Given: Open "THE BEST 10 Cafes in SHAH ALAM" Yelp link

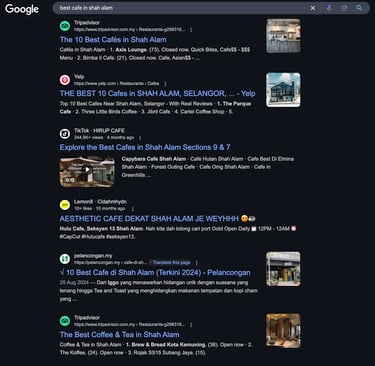Looking at the screenshot, I should click(158, 94).
